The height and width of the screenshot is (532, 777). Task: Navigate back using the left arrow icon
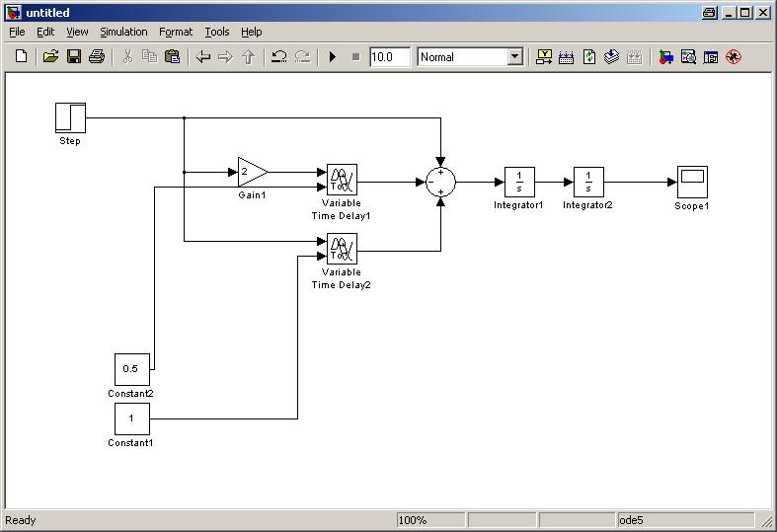(203, 57)
